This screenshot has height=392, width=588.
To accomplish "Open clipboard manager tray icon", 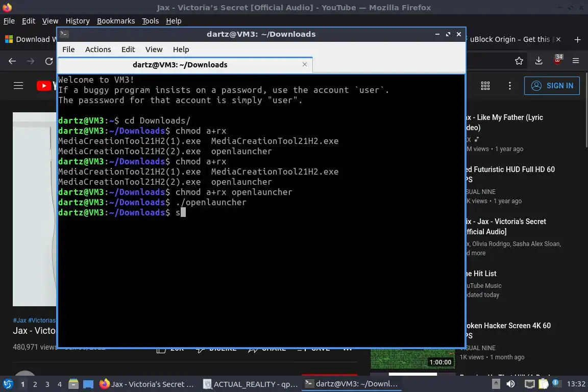I will pyautogui.click(x=544, y=384).
